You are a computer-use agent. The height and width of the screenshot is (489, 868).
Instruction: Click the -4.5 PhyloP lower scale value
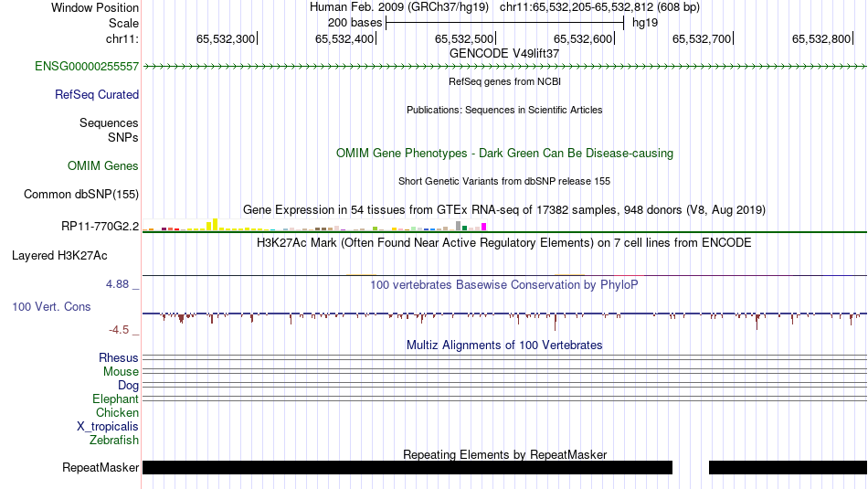[119, 330]
